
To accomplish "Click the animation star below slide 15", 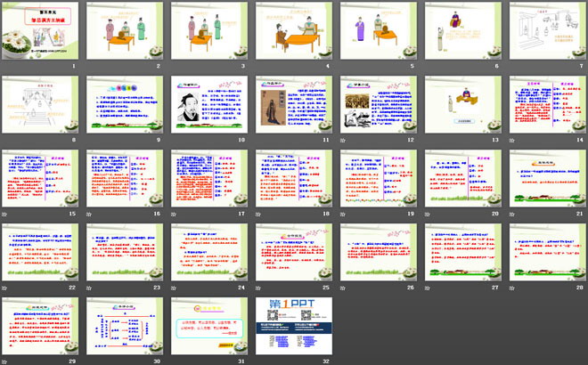I will point(4,214).
